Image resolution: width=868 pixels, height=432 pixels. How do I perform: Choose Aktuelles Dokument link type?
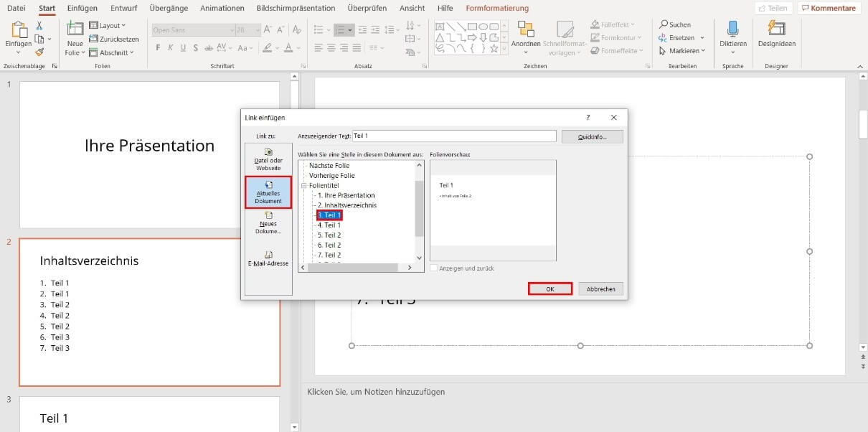click(268, 192)
